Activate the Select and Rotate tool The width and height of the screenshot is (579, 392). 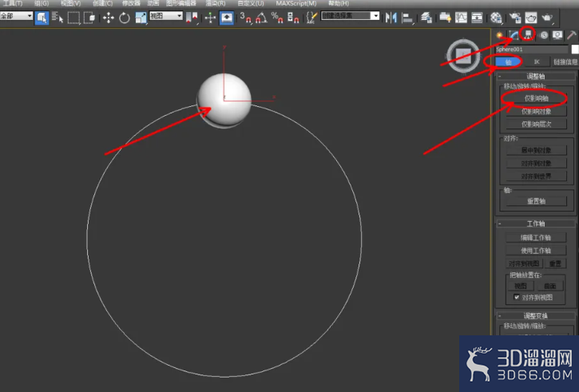pos(125,18)
